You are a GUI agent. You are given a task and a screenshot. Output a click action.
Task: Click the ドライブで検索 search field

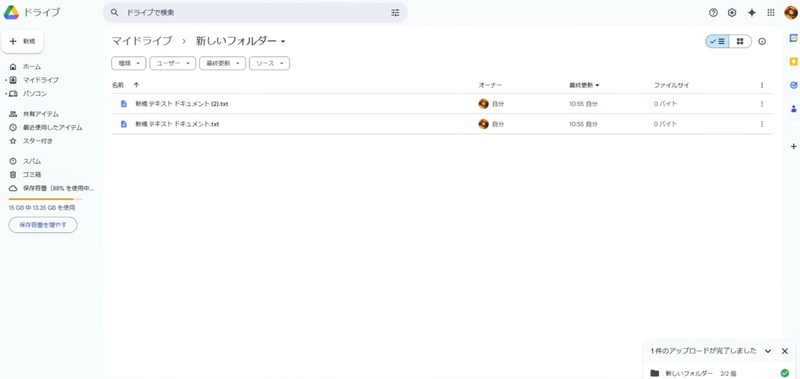[x=255, y=13]
